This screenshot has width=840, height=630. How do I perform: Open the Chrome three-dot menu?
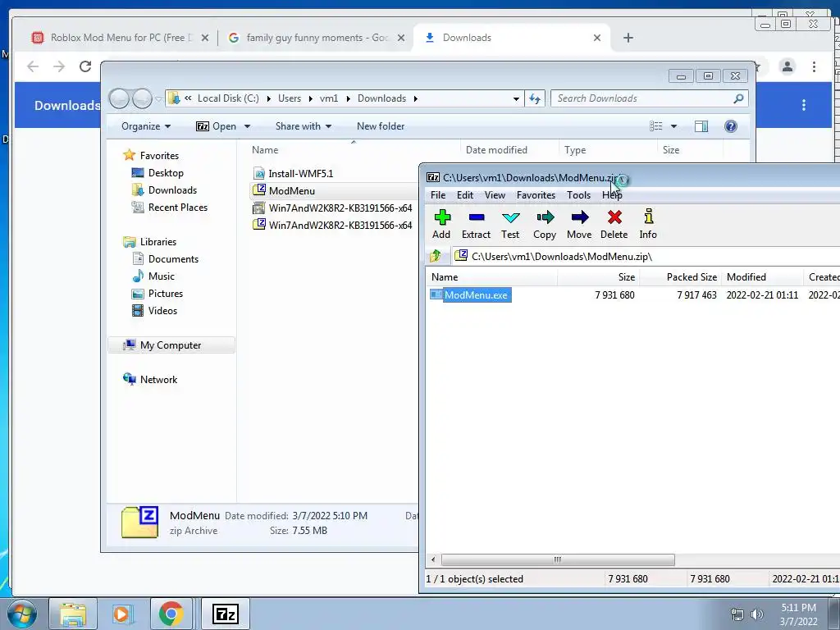[814, 66]
